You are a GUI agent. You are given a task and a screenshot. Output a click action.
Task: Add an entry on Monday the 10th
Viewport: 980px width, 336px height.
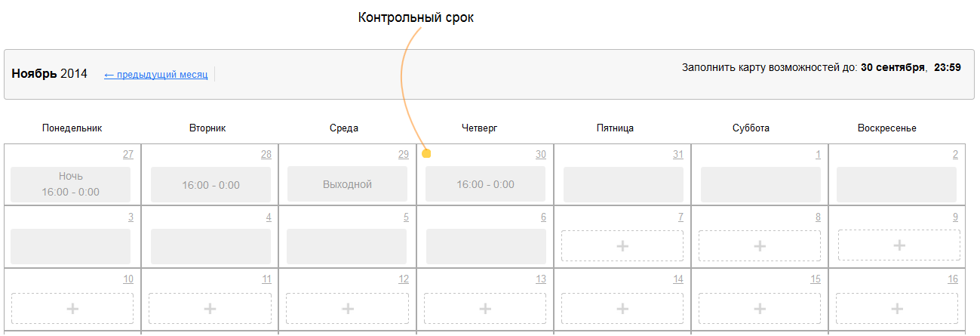point(72,308)
